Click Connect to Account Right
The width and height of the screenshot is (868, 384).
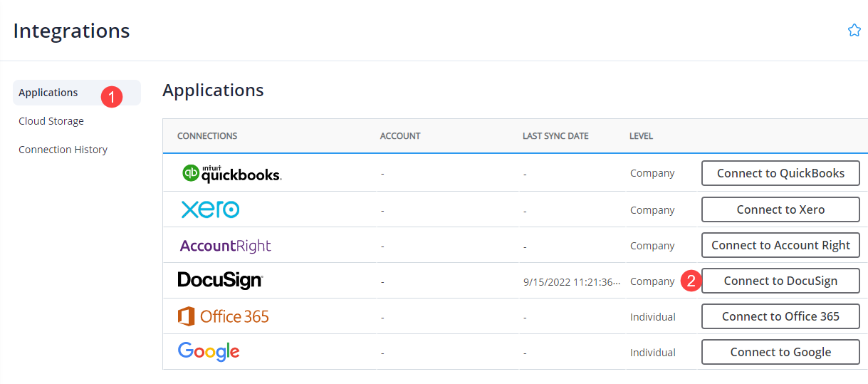click(x=780, y=245)
